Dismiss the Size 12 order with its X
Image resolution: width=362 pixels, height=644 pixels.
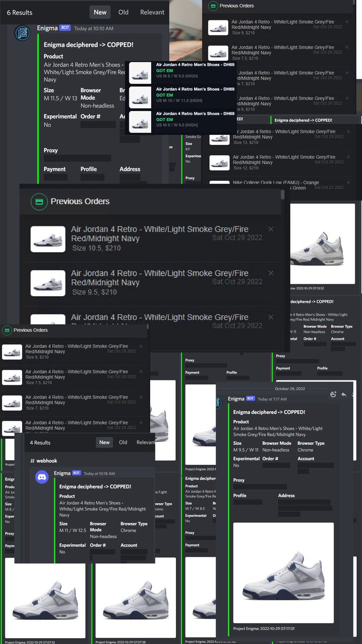347,157
